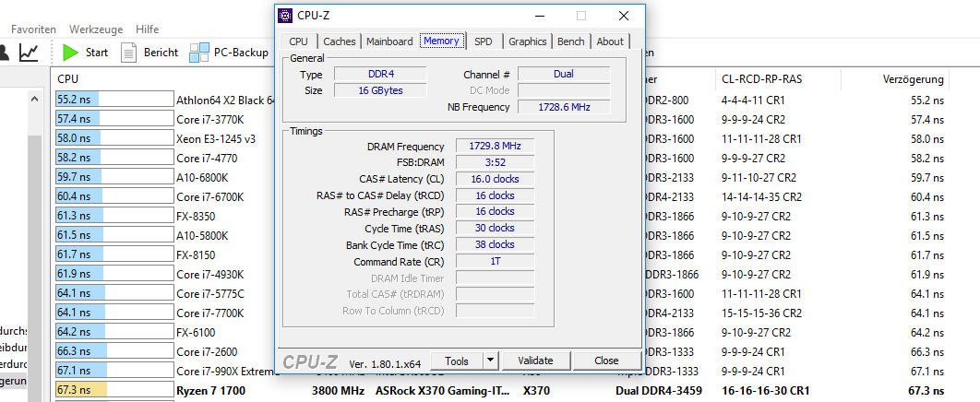Screen dimensions: 980x402
Task: Click the Command Rate 1T value
Action: pyautogui.click(x=495, y=262)
